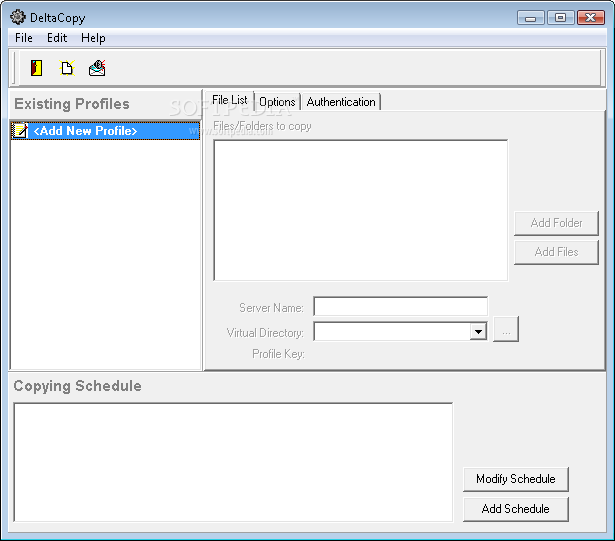
Task: Click the exit door toolbar icon
Action: click(36, 68)
